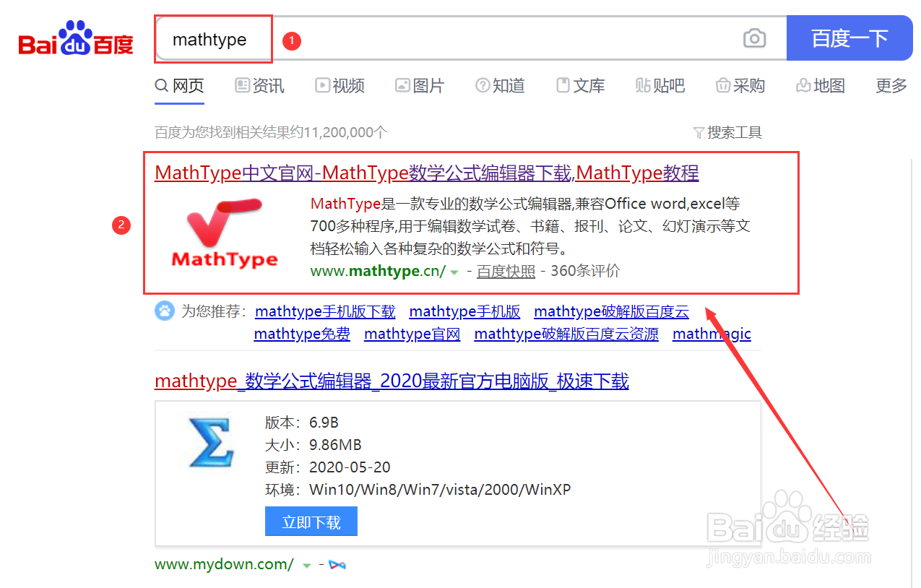Switch to 网页 tab
Image resolution: width=921 pixels, height=588 pixels.
click(180, 86)
